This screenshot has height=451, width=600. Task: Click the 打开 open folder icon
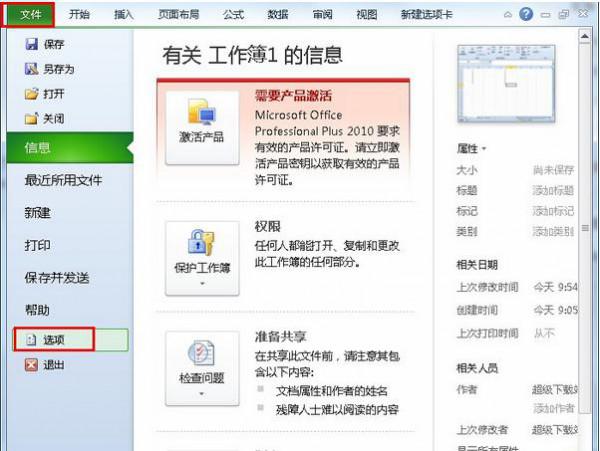[x=31, y=94]
